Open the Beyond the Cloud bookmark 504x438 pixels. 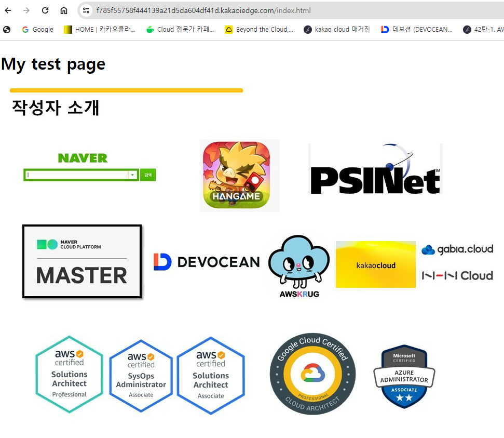259,30
